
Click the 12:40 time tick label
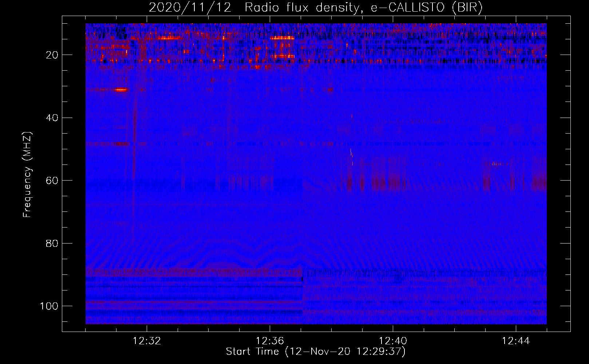click(x=393, y=341)
